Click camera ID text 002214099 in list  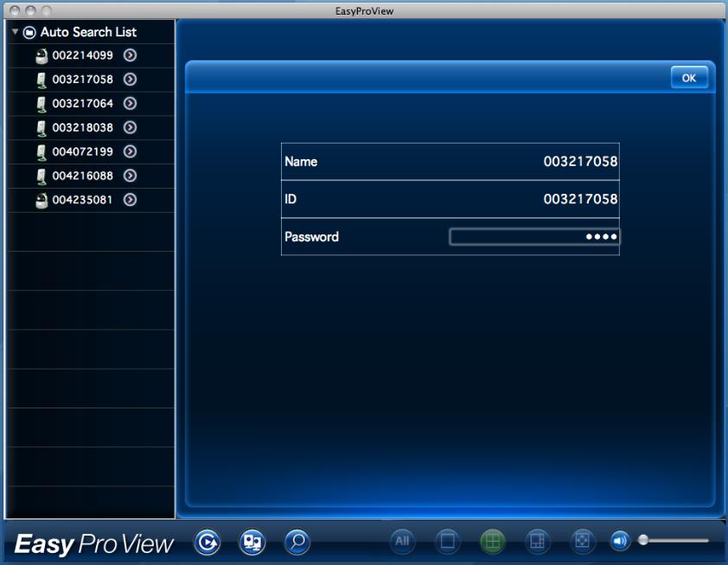[83, 55]
